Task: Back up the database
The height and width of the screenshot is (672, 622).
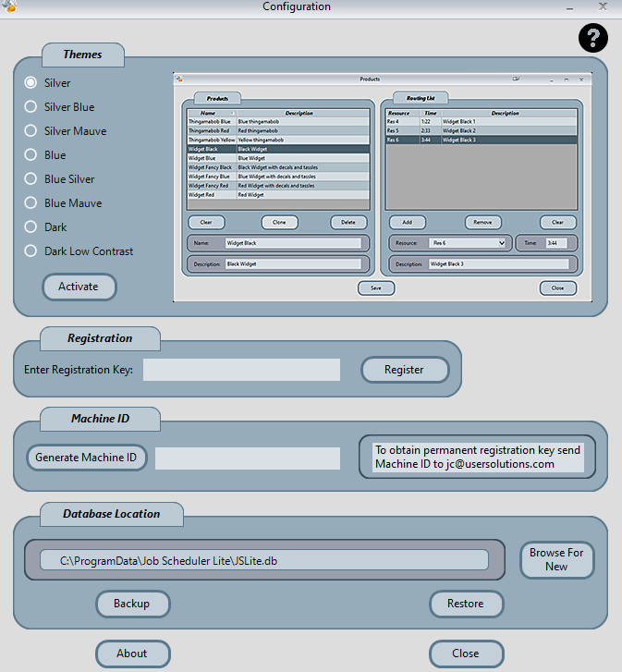Action: pyautogui.click(x=133, y=604)
